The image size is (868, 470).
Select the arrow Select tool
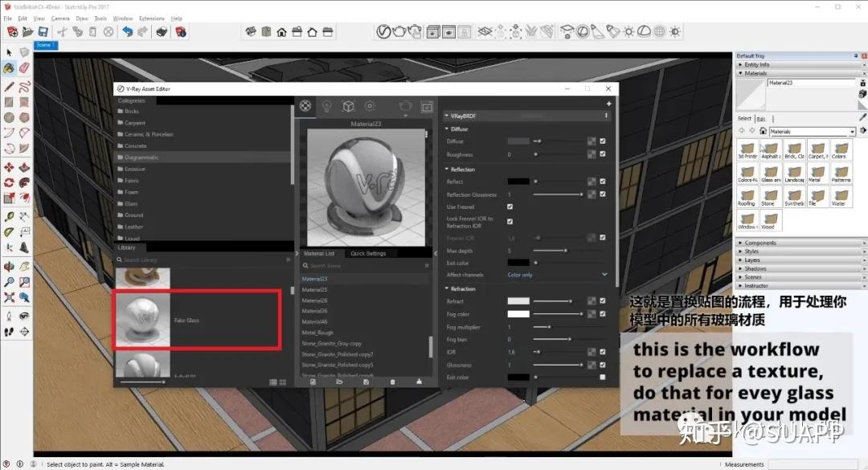[9, 52]
